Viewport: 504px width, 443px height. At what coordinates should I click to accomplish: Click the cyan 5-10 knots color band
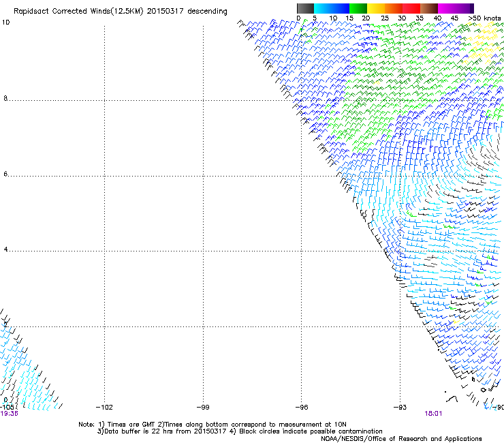(323, 8)
